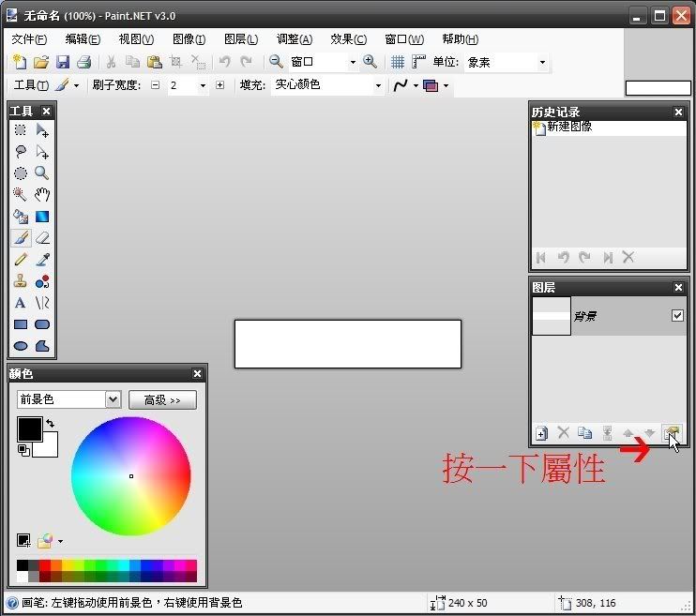Click the Open file folder icon
696x616 pixels.
(41, 62)
